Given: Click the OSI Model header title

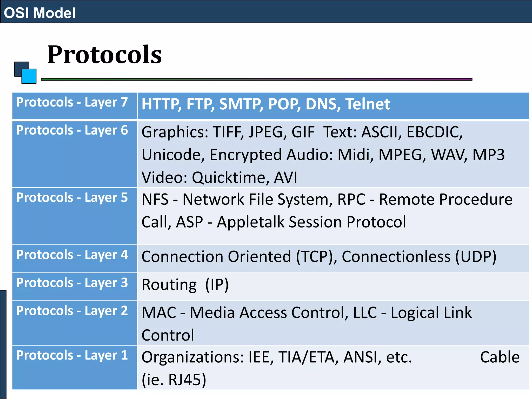Looking at the screenshot, I should tap(39, 13).
